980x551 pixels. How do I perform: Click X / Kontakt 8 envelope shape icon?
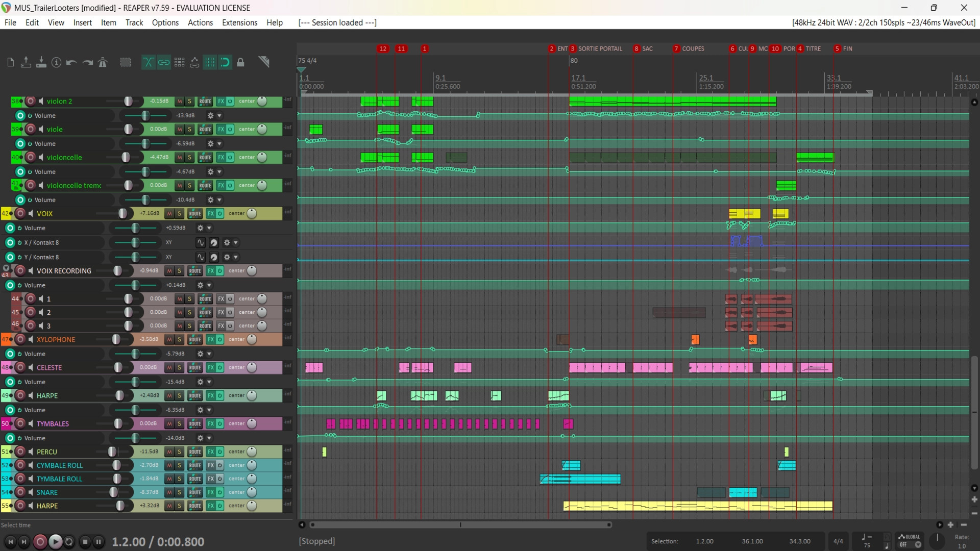201,243
